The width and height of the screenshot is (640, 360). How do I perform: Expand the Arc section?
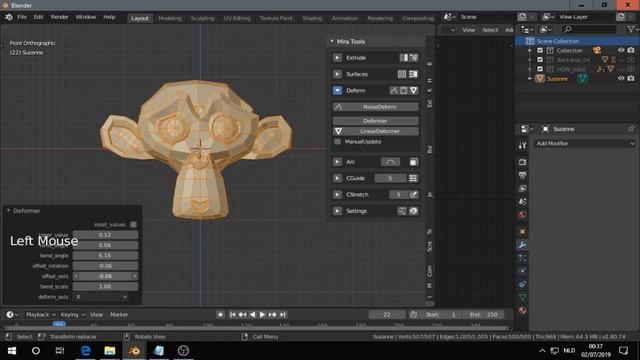click(337, 162)
